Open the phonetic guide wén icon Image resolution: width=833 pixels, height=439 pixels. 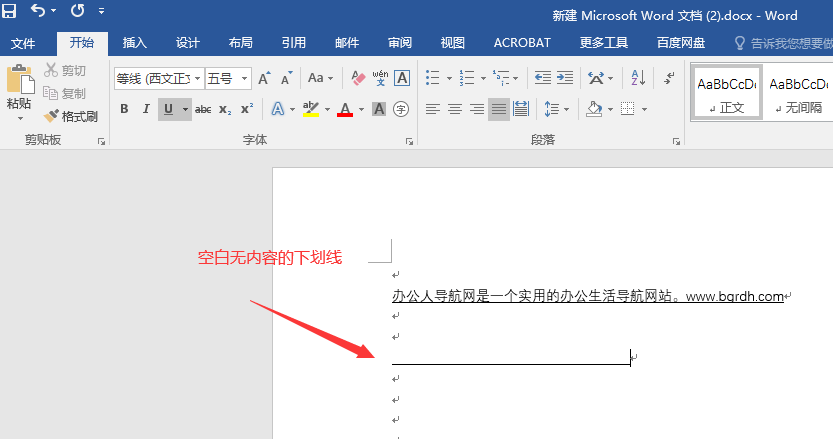click(380, 78)
